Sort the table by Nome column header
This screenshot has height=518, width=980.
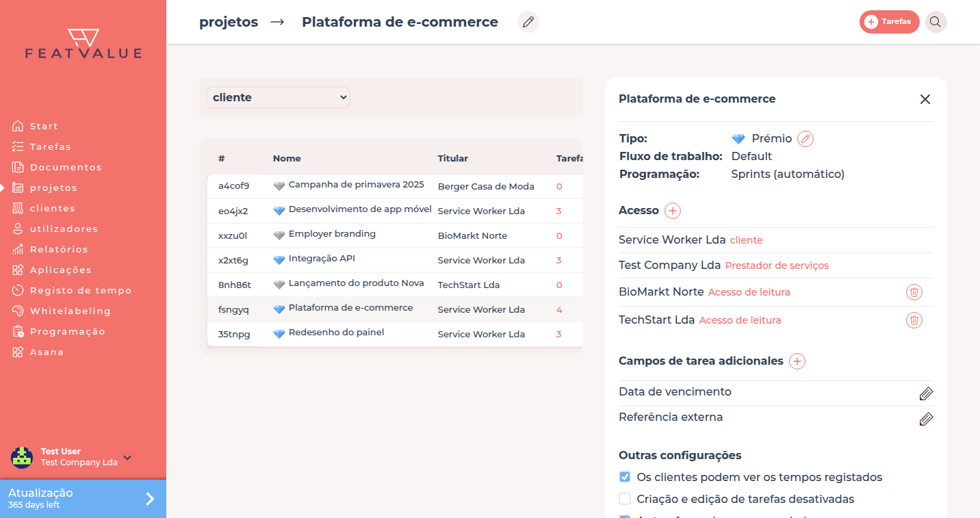[x=287, y=158]
